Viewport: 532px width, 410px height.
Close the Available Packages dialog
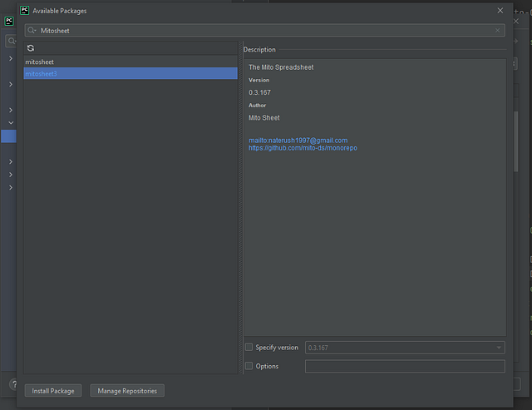point(500,11)
